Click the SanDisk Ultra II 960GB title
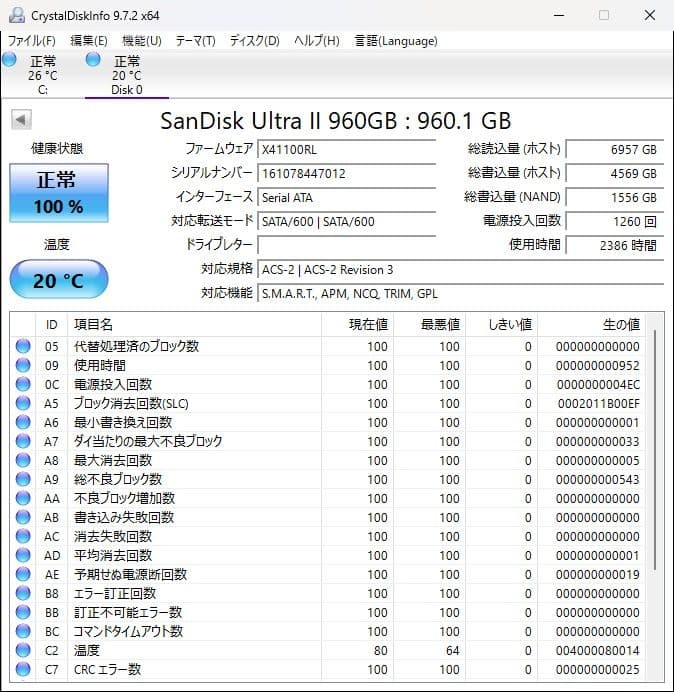674x692 pixels. click(335, 120)
